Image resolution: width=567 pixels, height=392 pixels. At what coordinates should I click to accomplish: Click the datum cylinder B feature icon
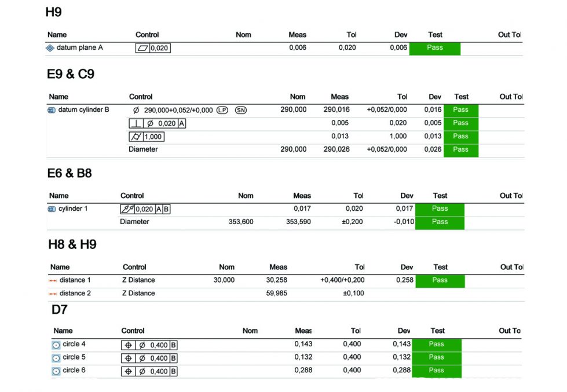[52, 110]
